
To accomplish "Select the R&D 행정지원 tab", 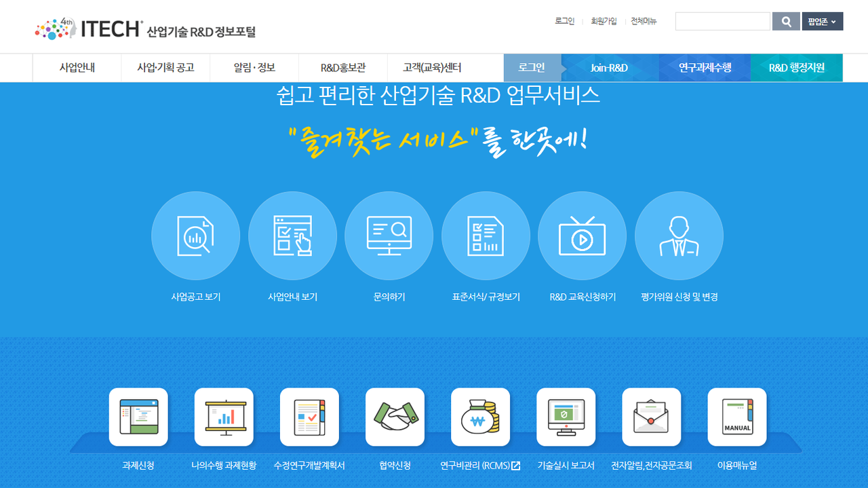I will (x=797, y=68).
